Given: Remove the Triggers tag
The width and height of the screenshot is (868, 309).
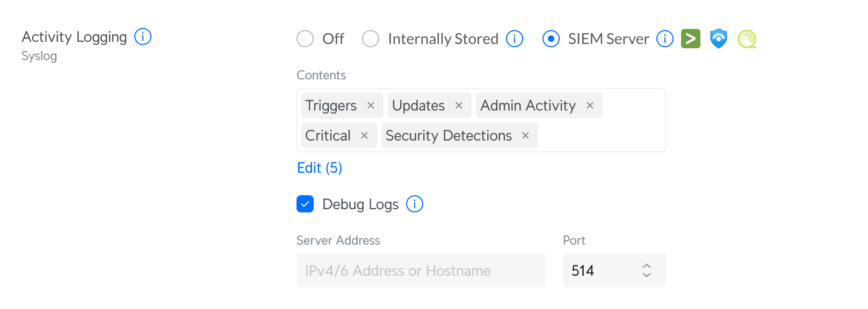Looking at the screenshot, I should (371, 106).
